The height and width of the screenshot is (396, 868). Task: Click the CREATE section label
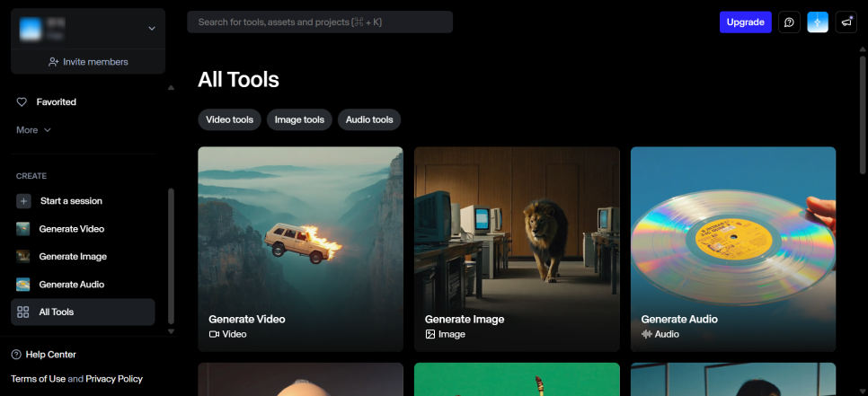(31, 176)
